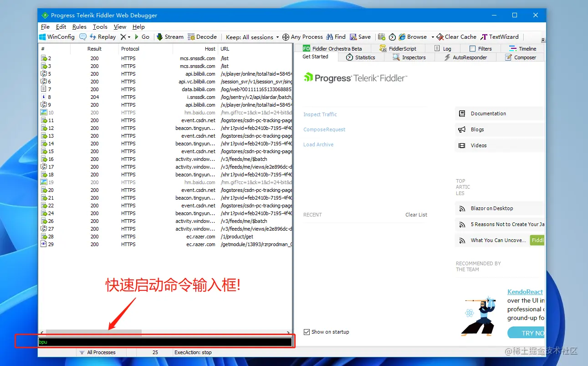The height and width of the screenshot is (366, 588).
Task: Open the Edit menu
Action: 61,27
